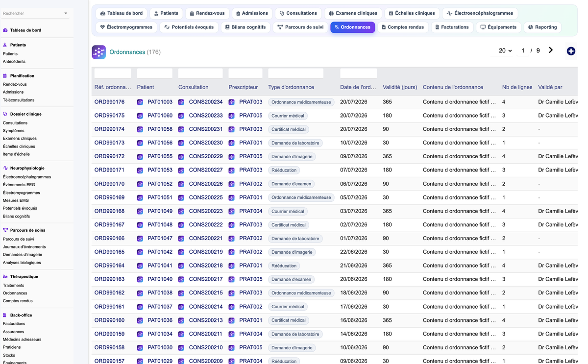Click the Réf. ordonnance filter field
This screenshot has height=364, width=588.
coord(113,73)
